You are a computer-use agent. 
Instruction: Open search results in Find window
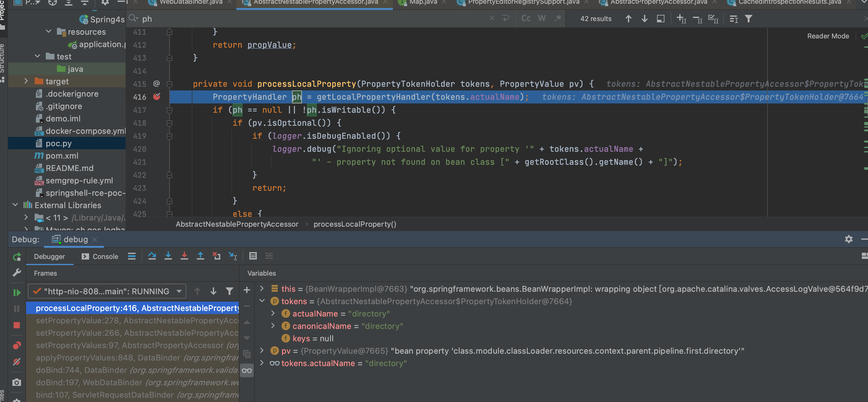tap(661, 19)
